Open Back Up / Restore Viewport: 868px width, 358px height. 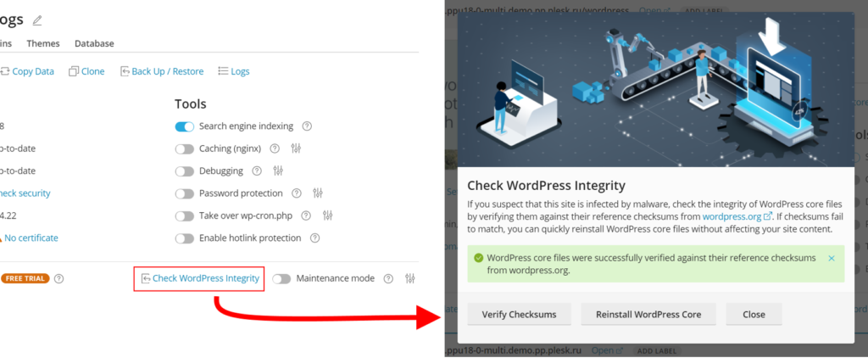click(167, 71)
